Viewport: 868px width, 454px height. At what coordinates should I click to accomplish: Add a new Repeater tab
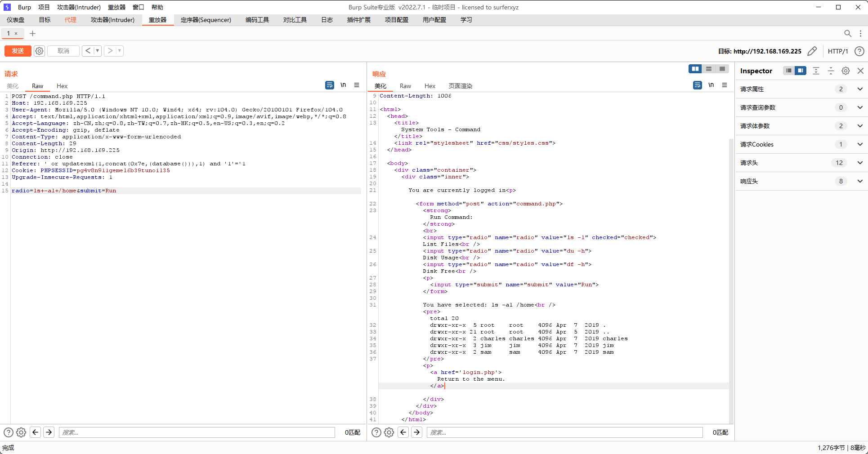click(x=32, y=33)
